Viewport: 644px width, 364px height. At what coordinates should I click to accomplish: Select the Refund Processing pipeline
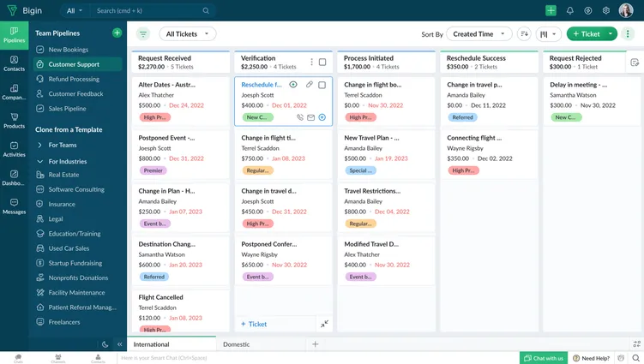coord(74,79)
